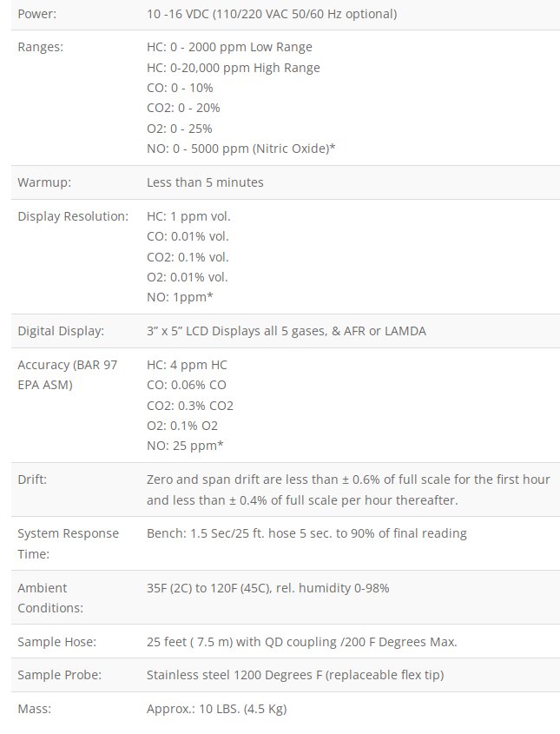This screenshot has width=560, height=734.
Task: Click the Display Resolution label
Action: point(73,215)
